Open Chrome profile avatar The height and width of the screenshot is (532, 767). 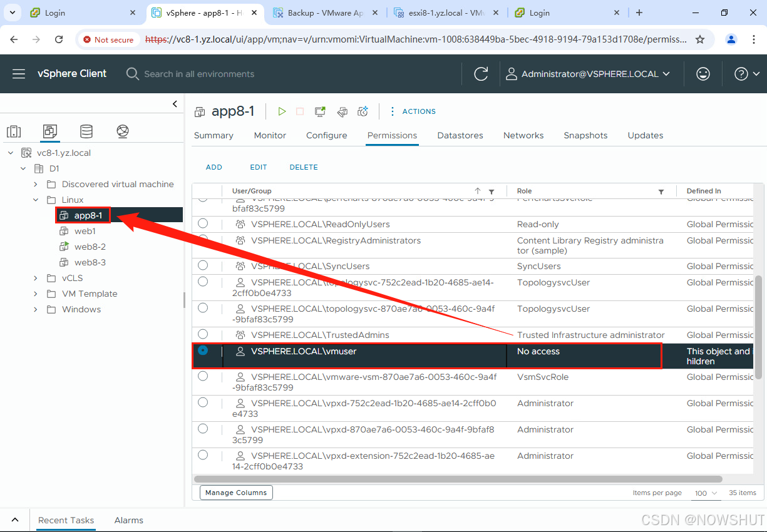click(x=731, y=39)
